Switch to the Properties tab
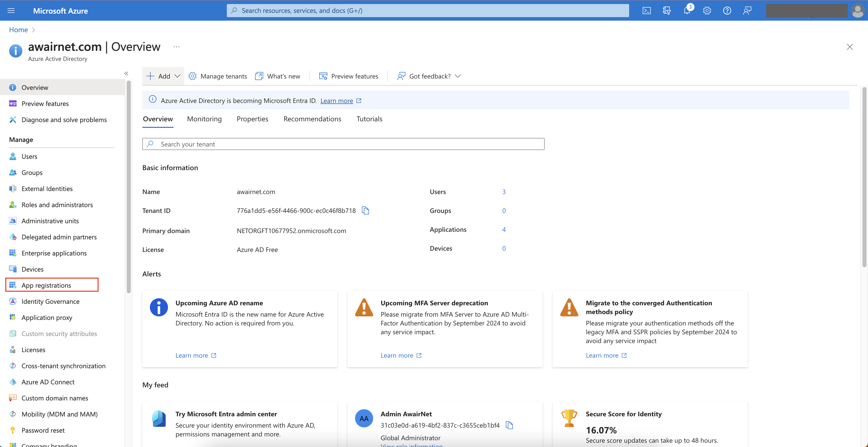This screenshot has height=447, width=868. tap(252, 119)
